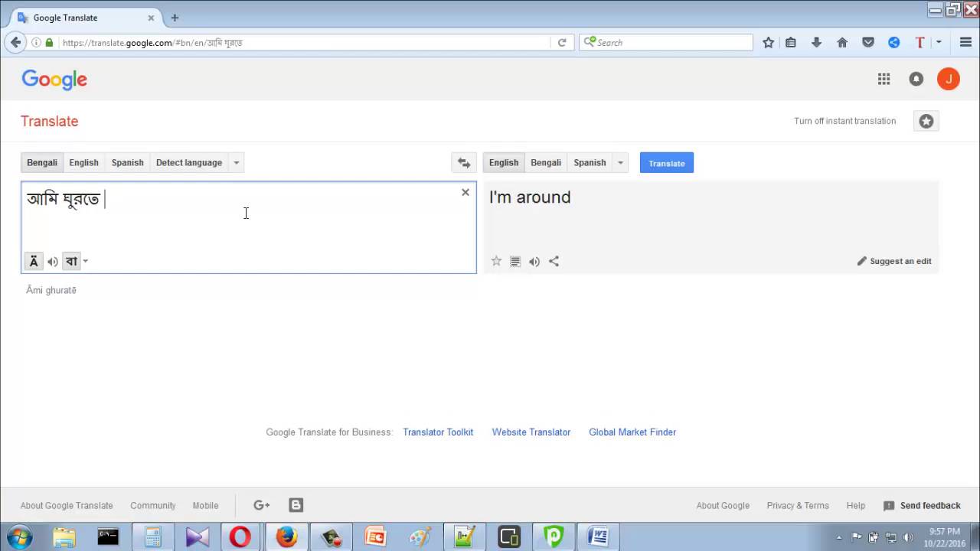Open Privacy & Terms link
980x551 pixels.
(x=798, y=506)
